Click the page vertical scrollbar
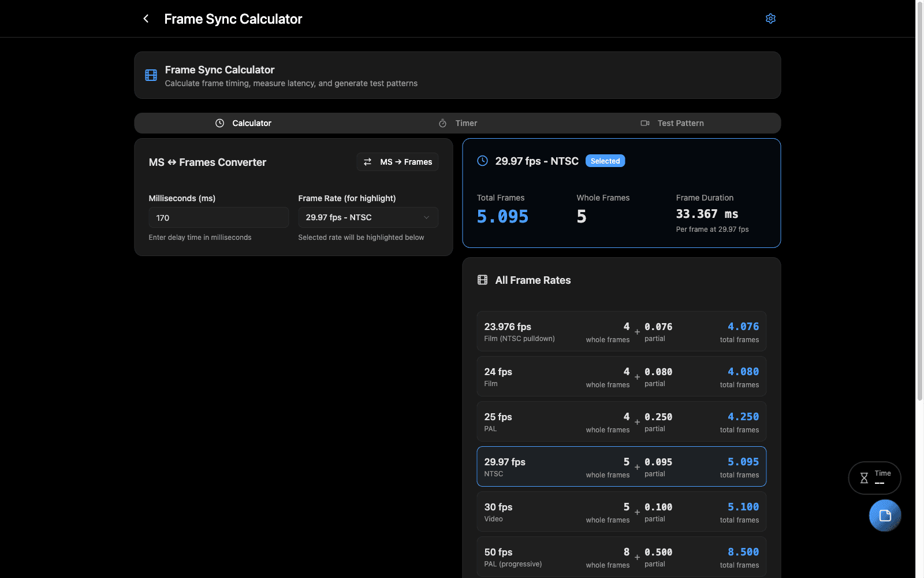This screenshot has height=578, width=924. click(x=920, y=201)
